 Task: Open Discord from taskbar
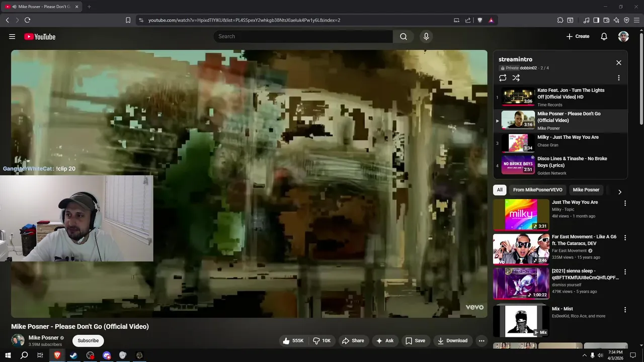[x=107, y=355]
